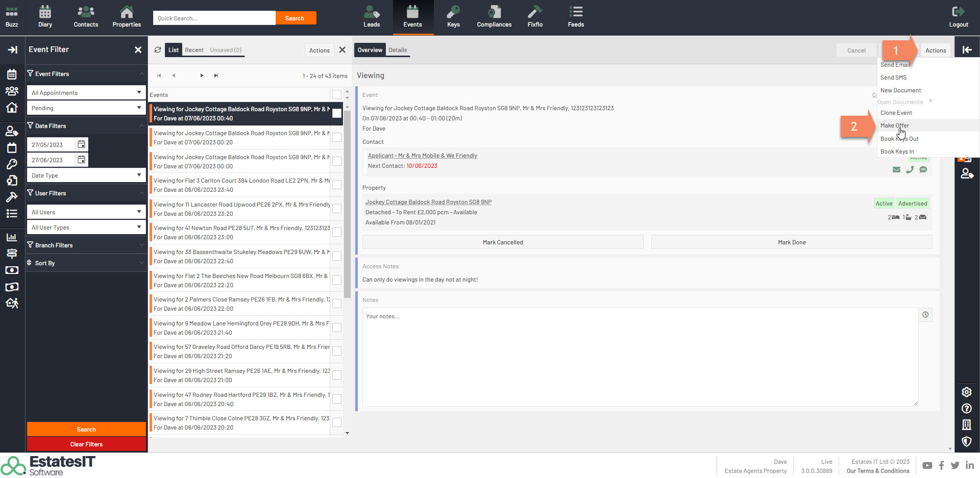The height and width of the screenshot is (478, 980).
Task: Select checkbox for 11 Lancaster Road viewing
Action: tap(337, 209)
